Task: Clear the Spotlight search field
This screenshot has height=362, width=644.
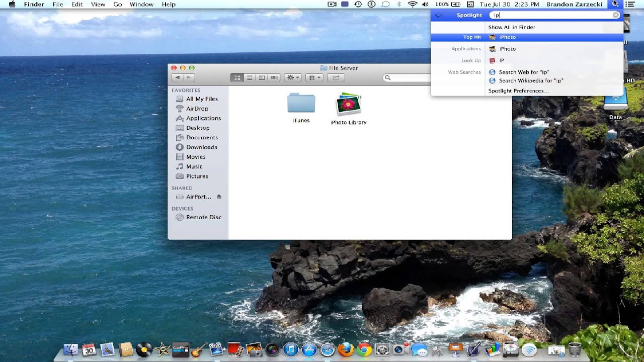Action: [615, 15]
